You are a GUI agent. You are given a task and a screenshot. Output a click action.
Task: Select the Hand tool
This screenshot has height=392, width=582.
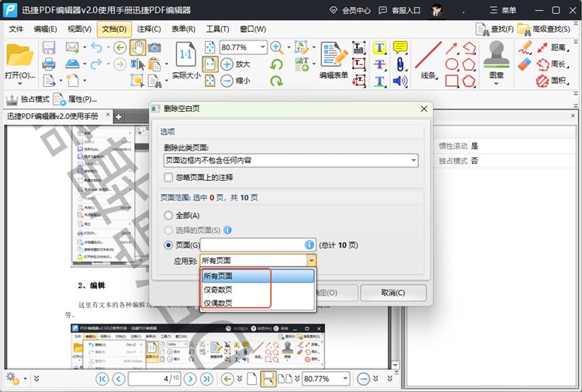[x=137, y=47]
